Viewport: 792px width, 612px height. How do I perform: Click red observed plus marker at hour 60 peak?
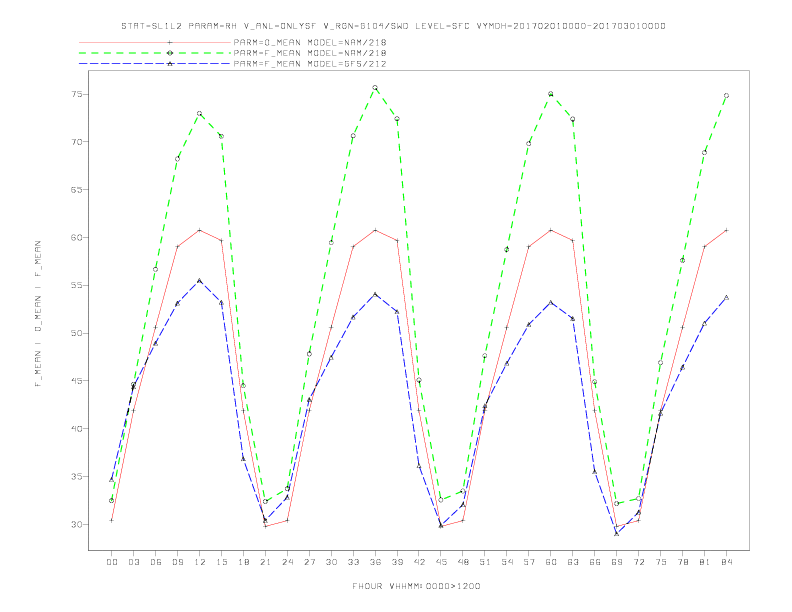[x=551, y=230]
